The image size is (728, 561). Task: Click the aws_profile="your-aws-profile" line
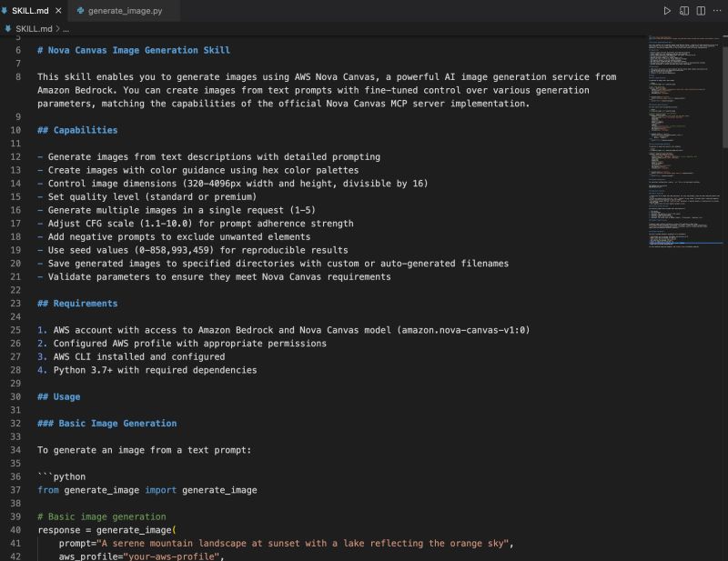141,556
